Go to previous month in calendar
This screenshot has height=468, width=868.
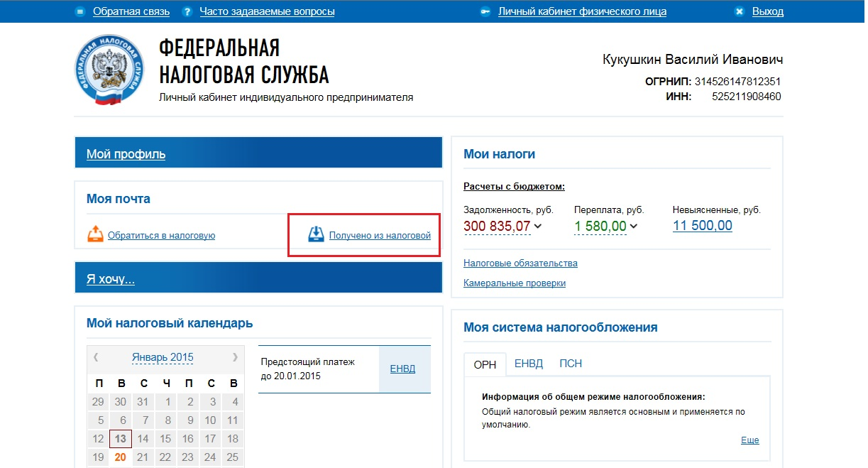pos(96,357)
